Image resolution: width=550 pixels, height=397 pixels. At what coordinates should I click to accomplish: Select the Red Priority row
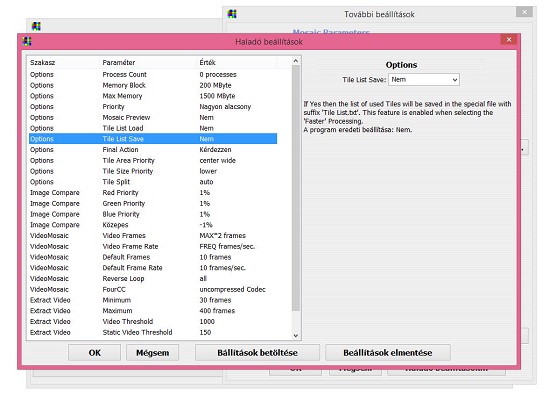153,193
